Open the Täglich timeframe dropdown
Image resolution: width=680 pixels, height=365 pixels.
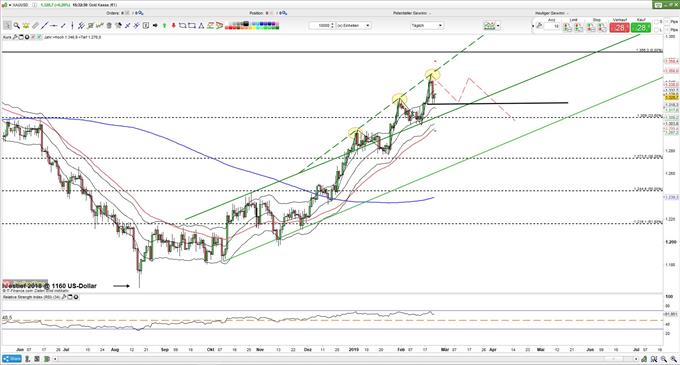coord(427,26)
